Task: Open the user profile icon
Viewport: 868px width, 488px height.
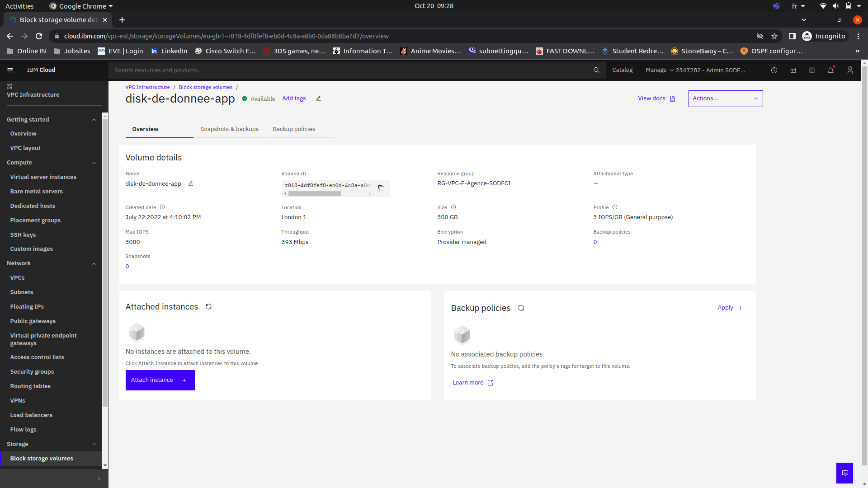Action: pos(850,70)
